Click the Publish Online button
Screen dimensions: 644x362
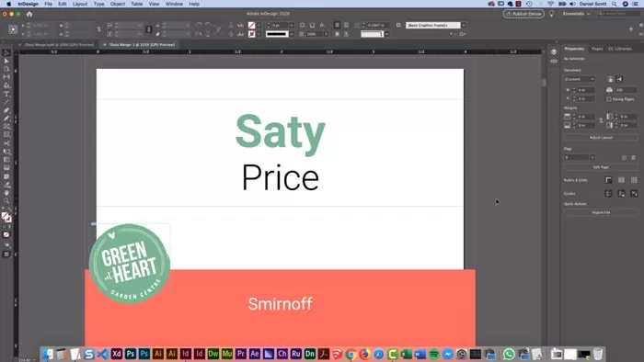(x=523, y=14)
